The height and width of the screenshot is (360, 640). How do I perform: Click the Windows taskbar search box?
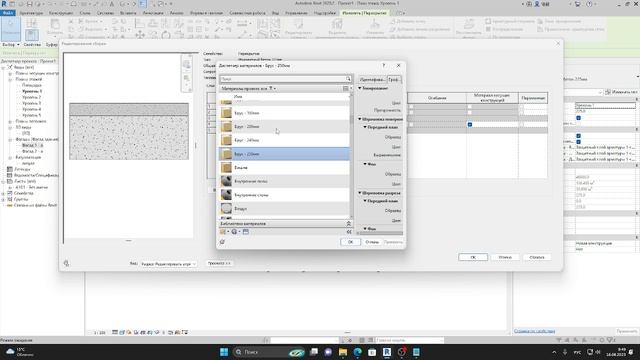(269, 352)
